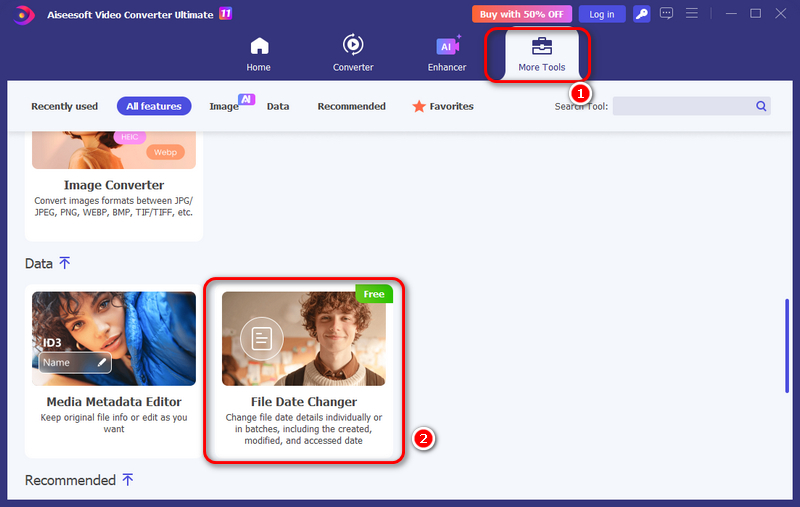Click the Data section heading

39,264
